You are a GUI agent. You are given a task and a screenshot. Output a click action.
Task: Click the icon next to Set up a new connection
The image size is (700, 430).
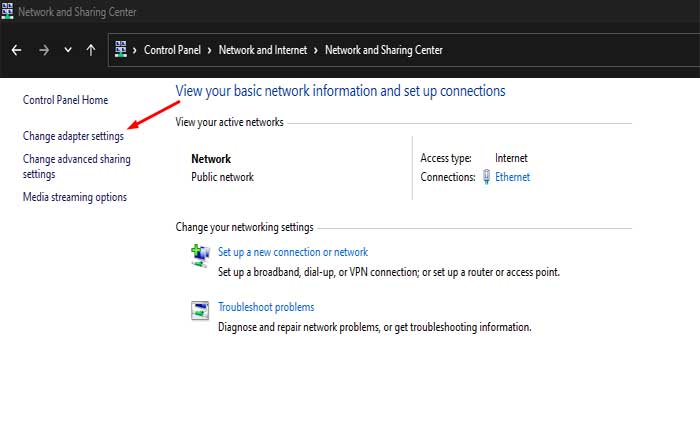[200, 256]
